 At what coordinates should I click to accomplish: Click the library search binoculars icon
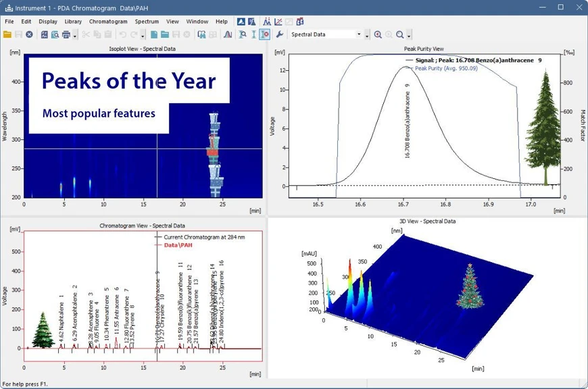click(202, 34)
